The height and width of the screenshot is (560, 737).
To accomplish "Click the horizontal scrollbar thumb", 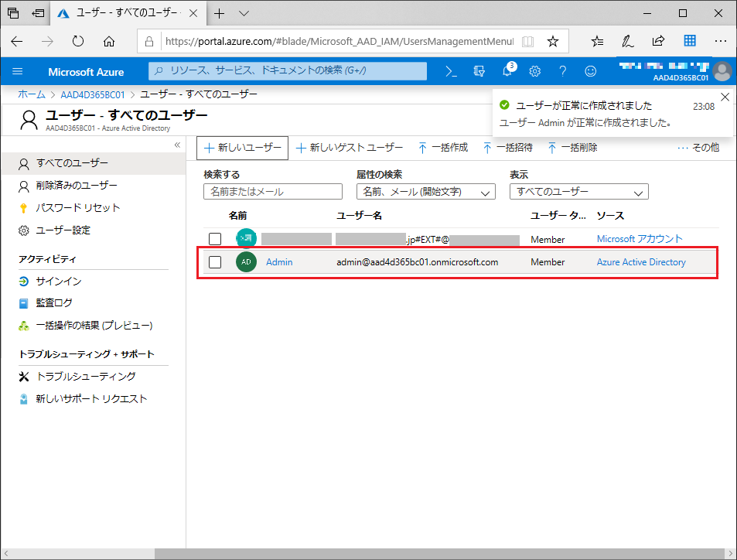I will point(439,553).
